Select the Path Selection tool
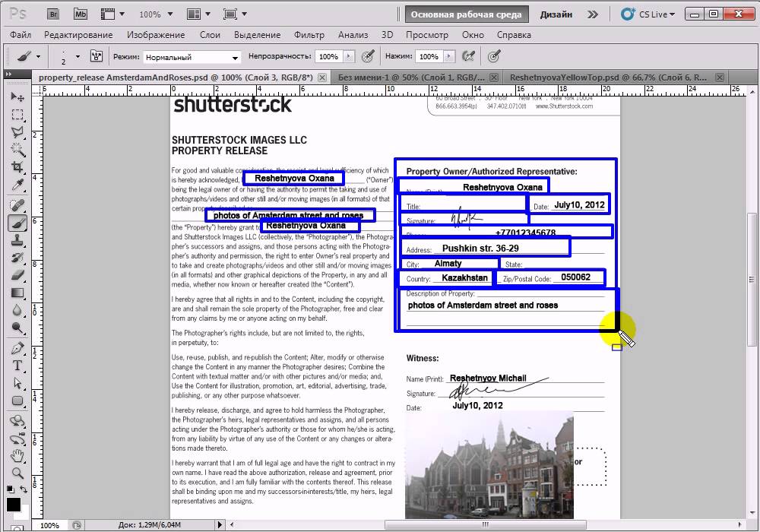This screenshot has width=760, height=532. point(17,383)
